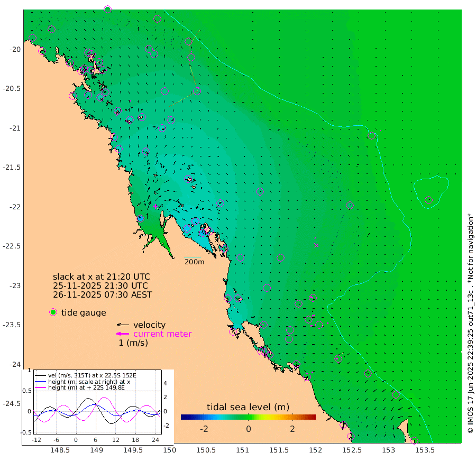Click tide gauge inside the closed cyan contour loop

[x=428, y=200]
